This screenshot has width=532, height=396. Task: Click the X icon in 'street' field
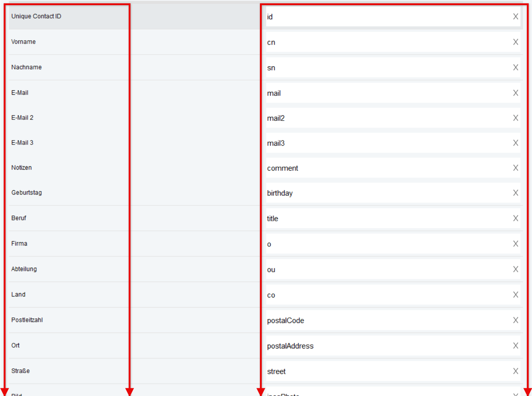[515, 371]
